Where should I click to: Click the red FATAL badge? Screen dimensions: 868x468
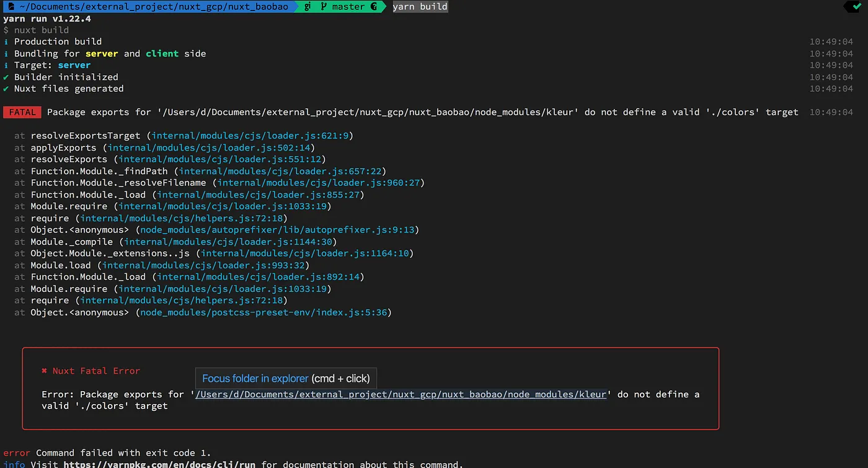pos(23,112)
